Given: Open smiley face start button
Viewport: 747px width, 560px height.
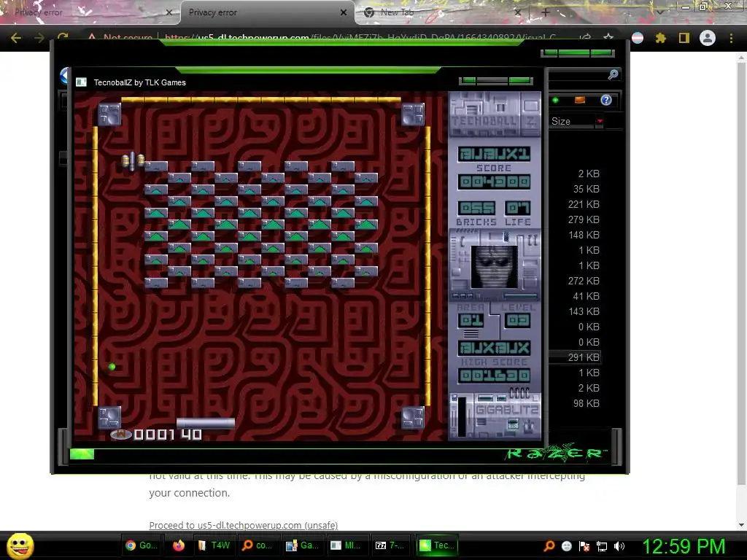Looking at the screenshot, I should point(20,545).
